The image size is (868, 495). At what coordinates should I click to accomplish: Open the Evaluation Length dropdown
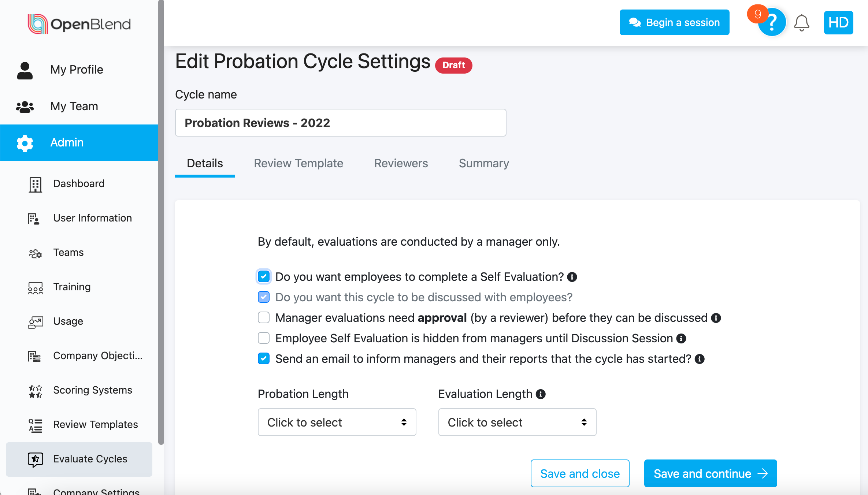(x=517, y=422)
